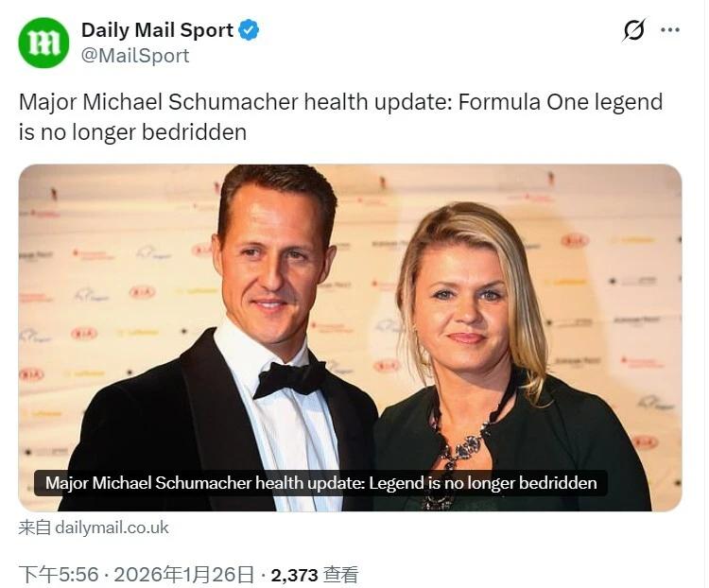The image size is (709, 588).
Task: Open the 下午5:56 timestamp
Action: pyautogui.click(x=59, y=575)
